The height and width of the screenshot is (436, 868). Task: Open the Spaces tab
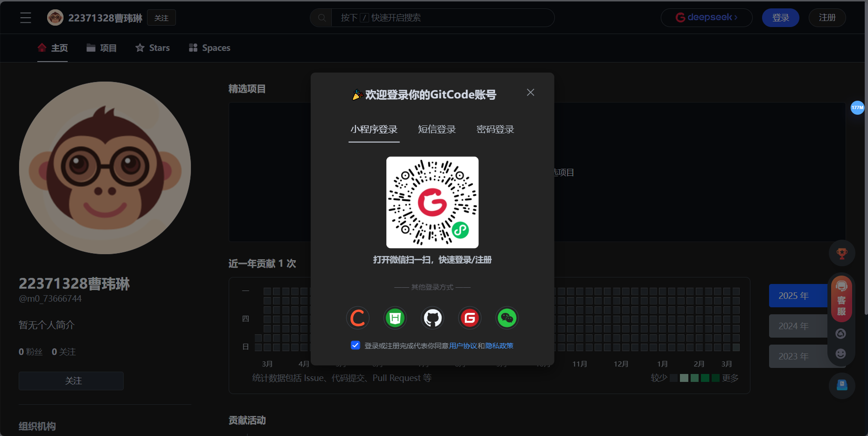[x=210, y=48]
